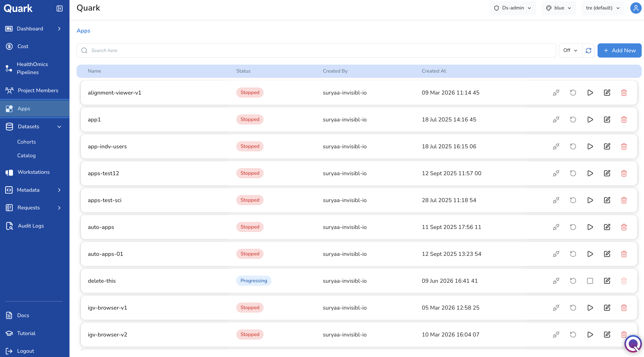
Task: Go to Workstations page
Action: pyautogui.click(x=33, y=172)
